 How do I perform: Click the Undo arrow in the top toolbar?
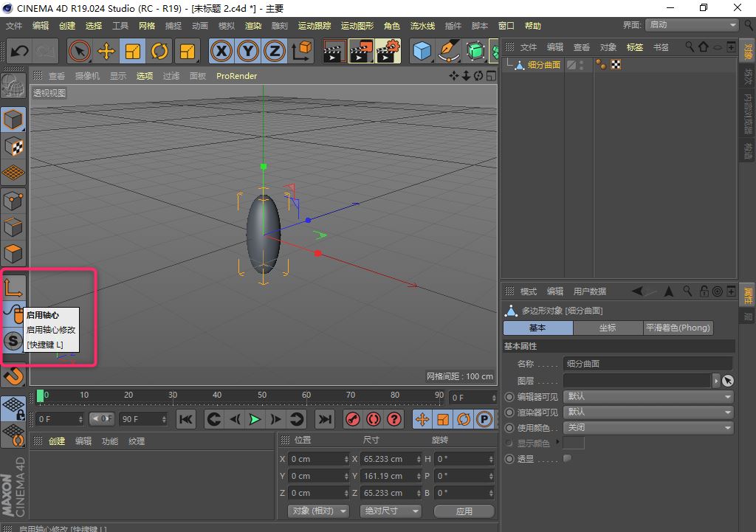(20, 51)
